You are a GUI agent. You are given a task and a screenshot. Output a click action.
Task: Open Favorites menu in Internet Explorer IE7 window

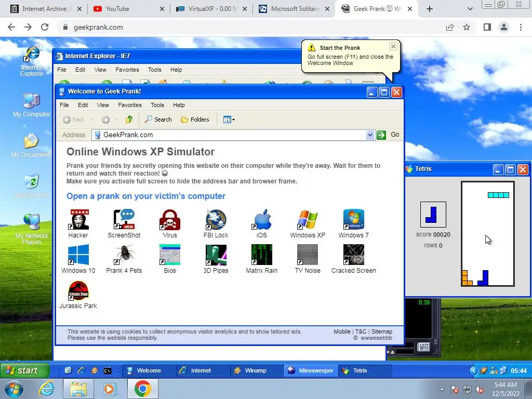click(127, 70)
